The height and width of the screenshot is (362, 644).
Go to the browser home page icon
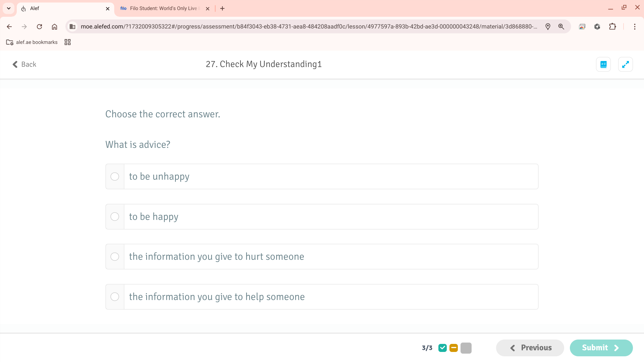pyautogui.click(x=54, y=26)
